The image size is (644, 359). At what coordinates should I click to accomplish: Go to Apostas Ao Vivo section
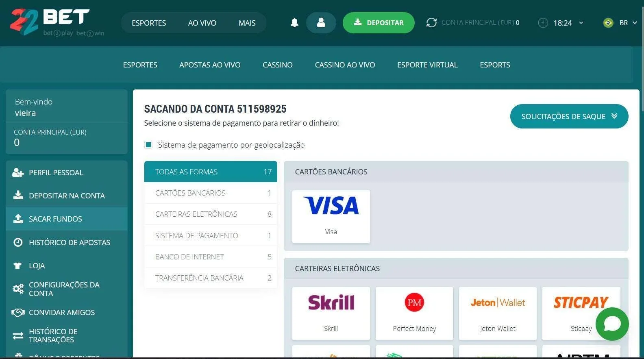tap(210, 65)
